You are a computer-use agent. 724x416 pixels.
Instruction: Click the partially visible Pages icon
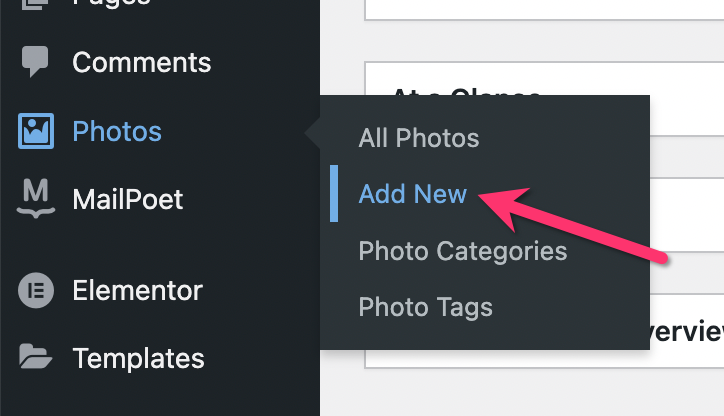click(35, 5)
